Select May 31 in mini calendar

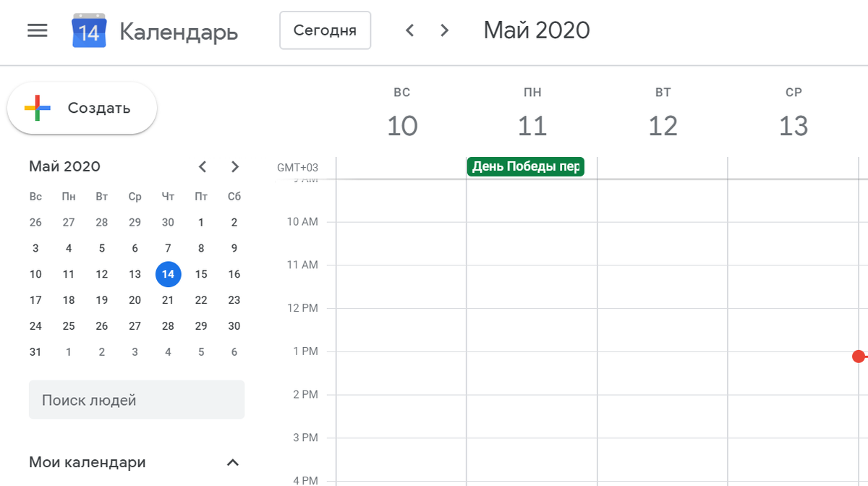(35, 352)
